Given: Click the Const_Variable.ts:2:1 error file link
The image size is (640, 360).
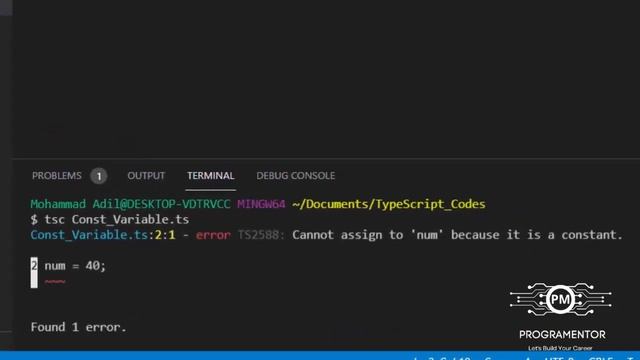Looking at the screenshot, I should click(x=103, y=235).
